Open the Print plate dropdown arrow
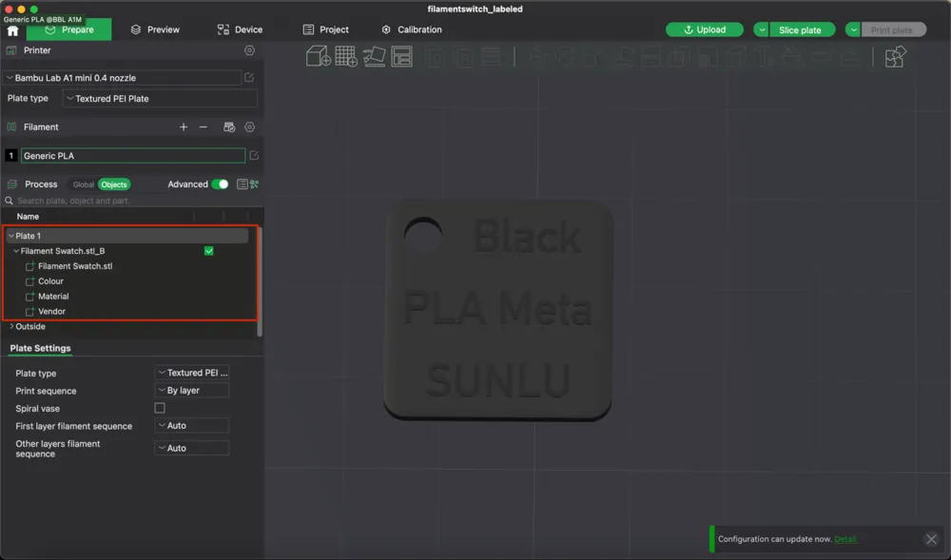 [853, 29]
